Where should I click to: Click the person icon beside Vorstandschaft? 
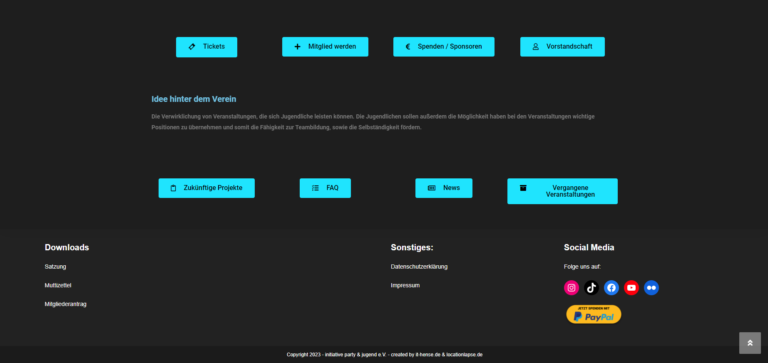point(535,47)
